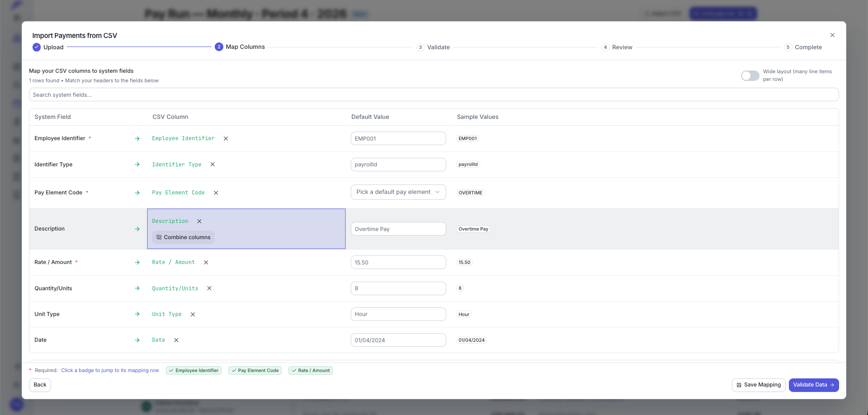Screen dimensions: 868x415
Task: Click the Upload step checkmark icon
Action: pyautogui.click(x=37, y=47)
